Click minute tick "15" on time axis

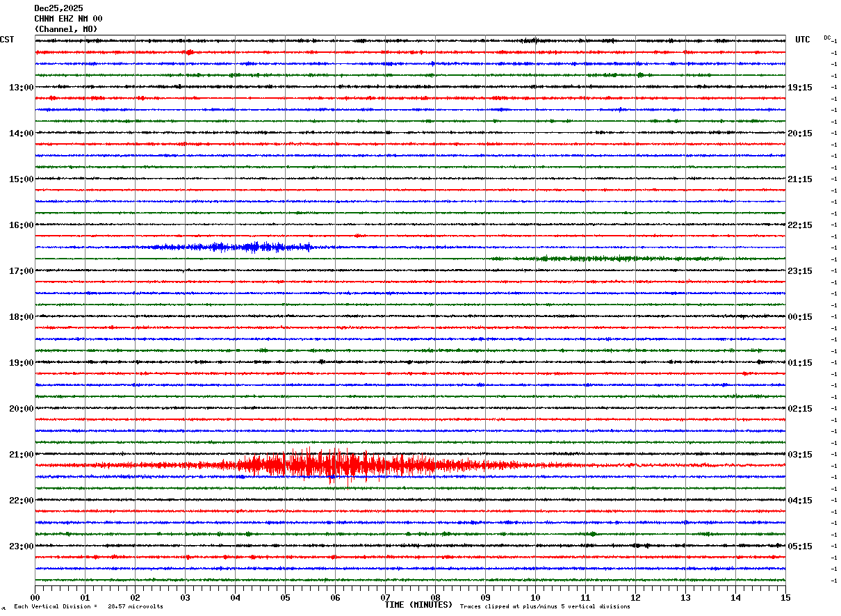[x=785, y=597]
